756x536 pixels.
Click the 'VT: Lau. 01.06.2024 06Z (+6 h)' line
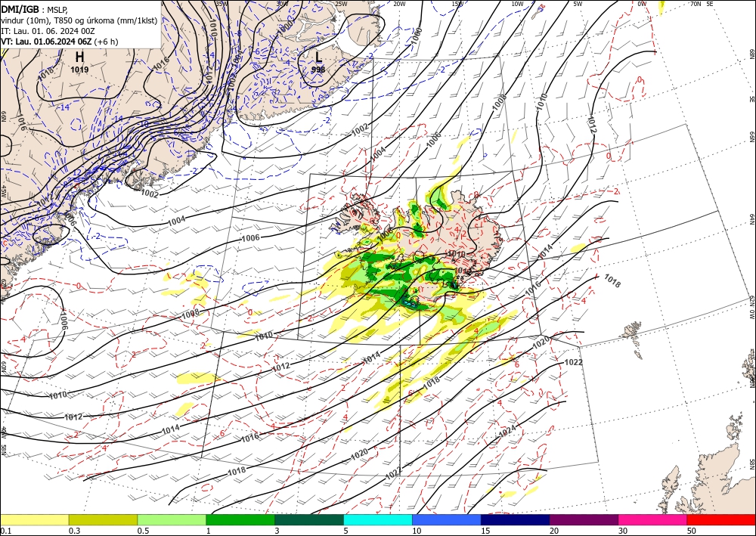[x=59, y=42]
